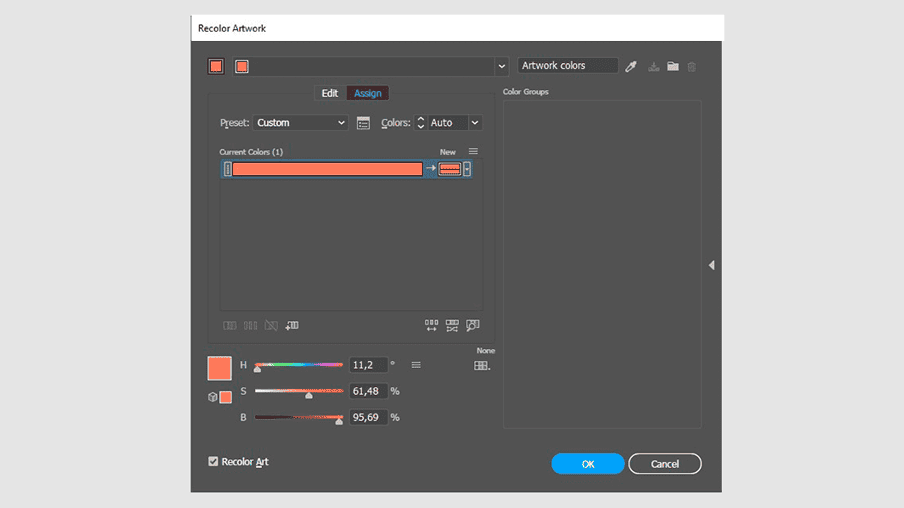Image resolution: width=904 pixels, height=508 pixels.
Task: Click the eyedropper to get colors from art
Action: (631, 67)
